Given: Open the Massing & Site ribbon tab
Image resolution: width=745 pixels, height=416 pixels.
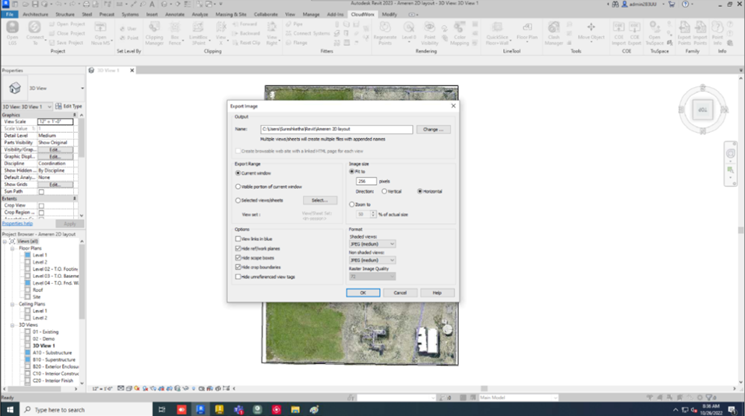Looking at the screenshot, I should coord(231,15).
